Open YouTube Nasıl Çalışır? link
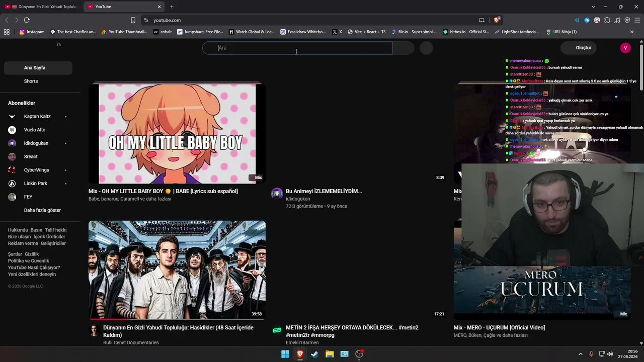This screenshot has width=644, height=362. pyautogui.click(x=34, y=267)
